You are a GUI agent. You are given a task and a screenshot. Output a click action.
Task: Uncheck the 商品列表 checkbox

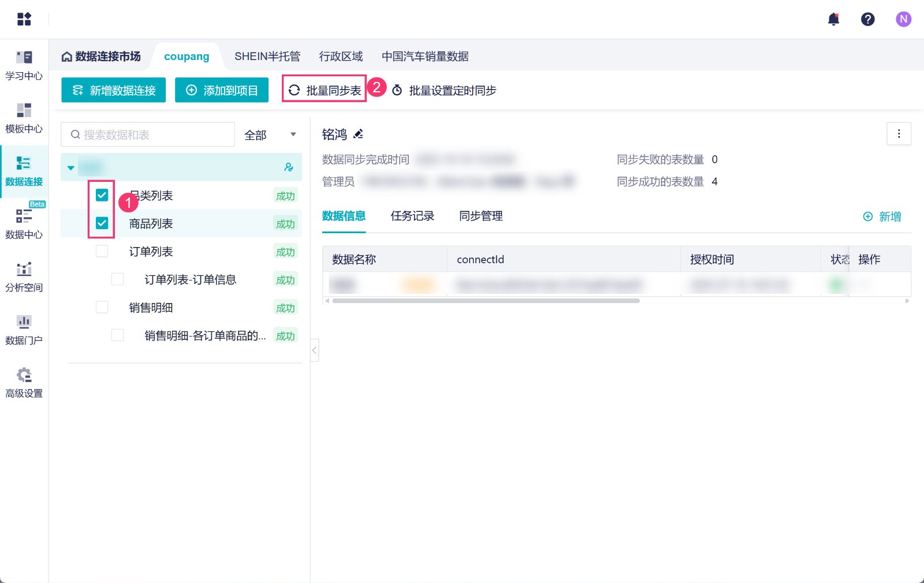[102, 223]
